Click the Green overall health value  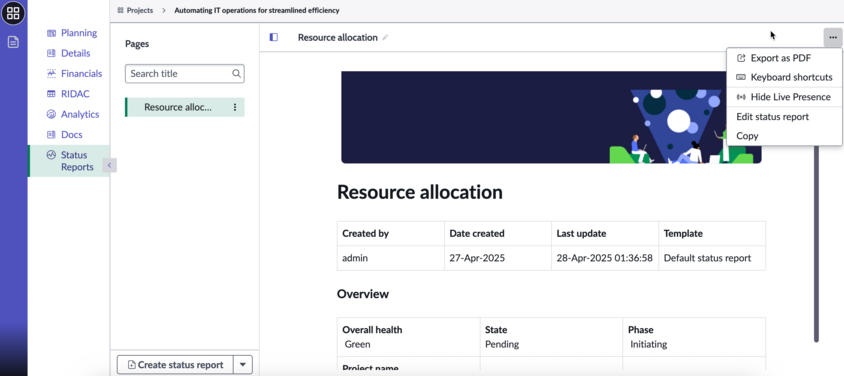pos(357,344)
